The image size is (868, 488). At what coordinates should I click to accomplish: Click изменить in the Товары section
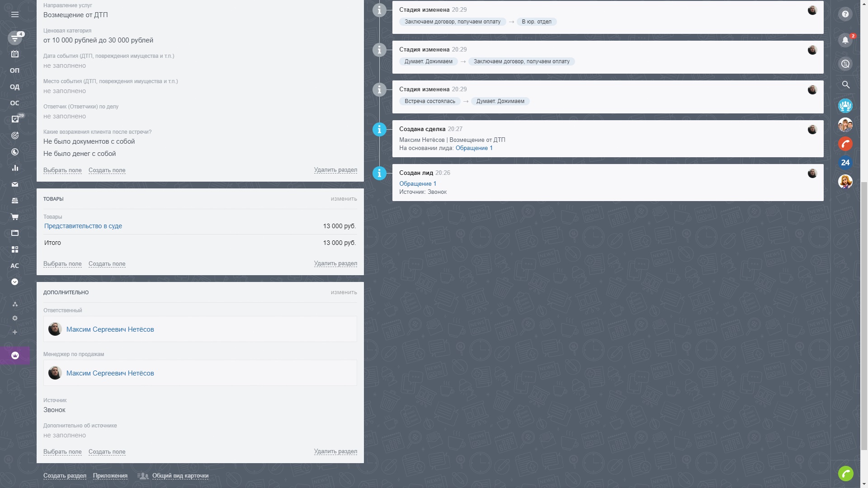coord(344,199)
